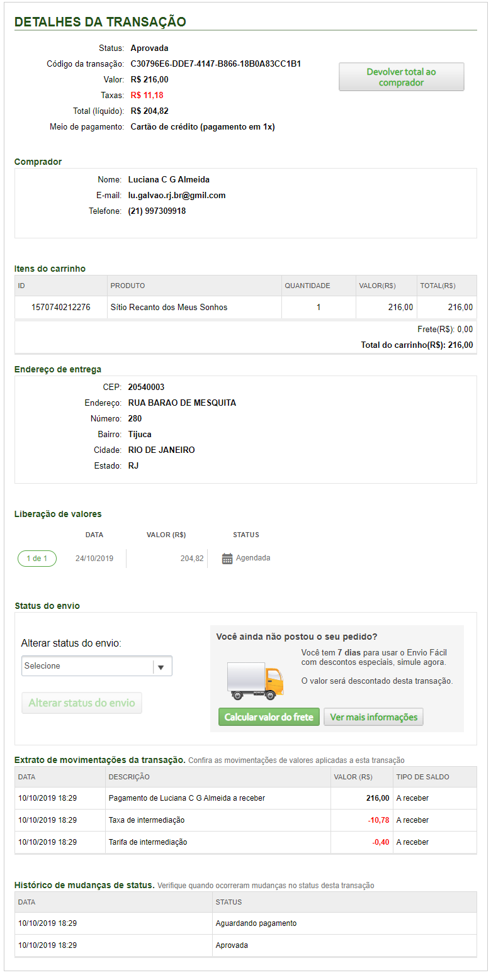Click the Taxa de intermediação row

click(x=147, y=820)
